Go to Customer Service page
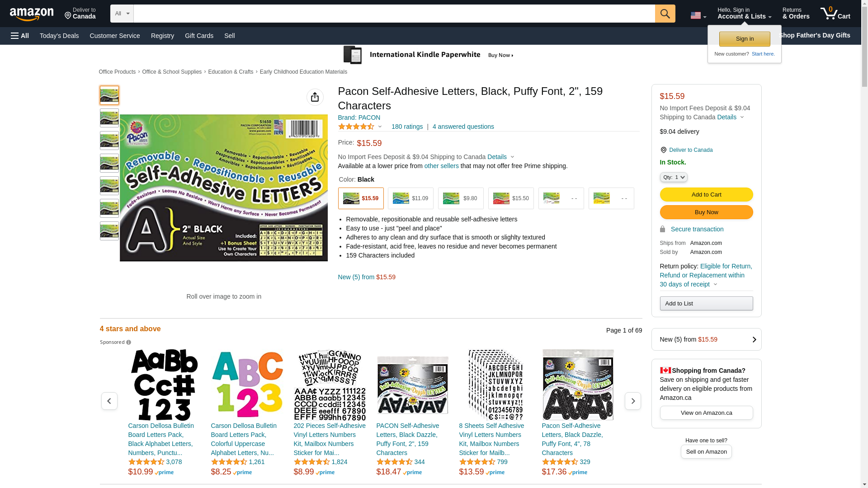The height and width of the screenshot is (488, 868). [115, 36]
